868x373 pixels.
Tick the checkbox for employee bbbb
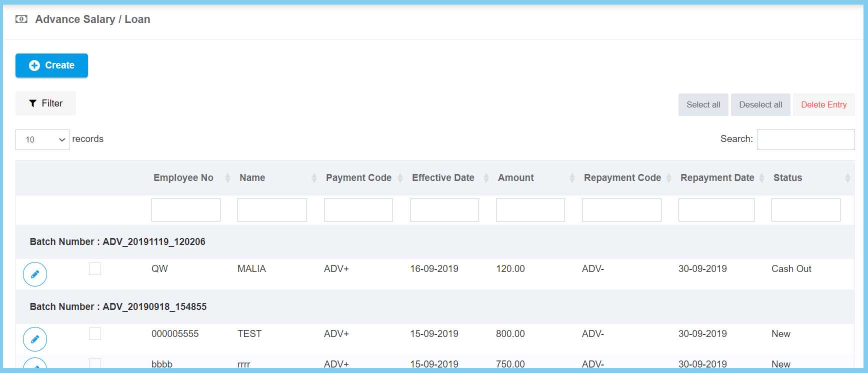95,363
